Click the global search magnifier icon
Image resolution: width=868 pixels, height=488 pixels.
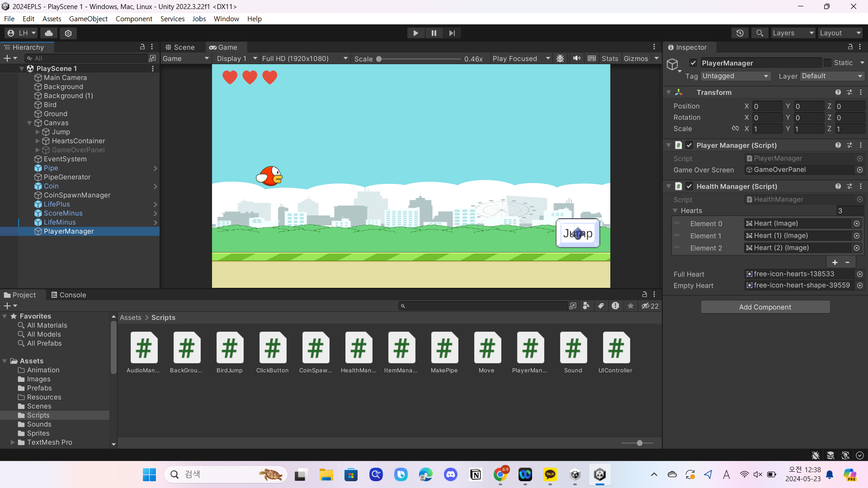coord(759,33)
